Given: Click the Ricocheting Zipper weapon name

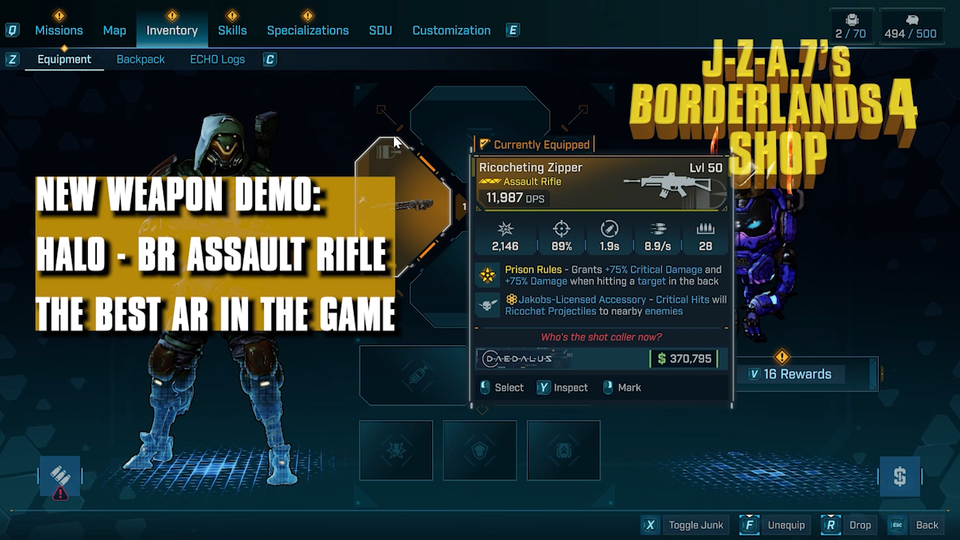Looking at the screenshot, I should click(530, 167).
